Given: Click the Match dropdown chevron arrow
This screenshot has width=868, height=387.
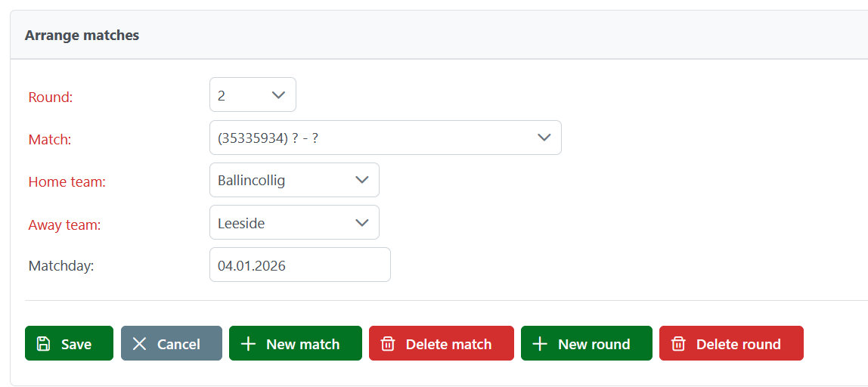Looking at the screenshot, I should [543, 138].
